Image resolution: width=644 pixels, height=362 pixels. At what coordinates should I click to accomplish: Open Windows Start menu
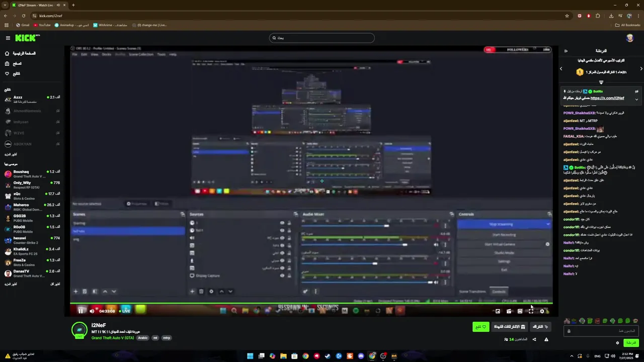(x=250, y=356)
